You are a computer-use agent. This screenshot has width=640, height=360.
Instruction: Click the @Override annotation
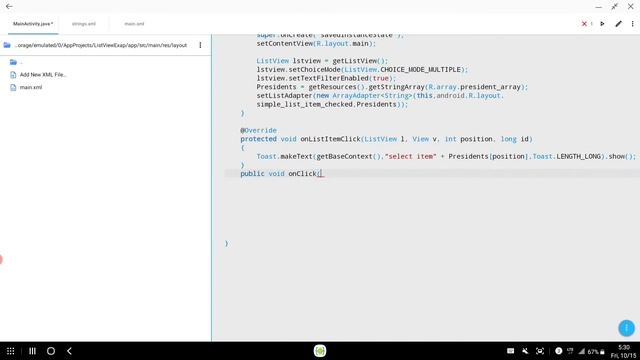(258, 130)
